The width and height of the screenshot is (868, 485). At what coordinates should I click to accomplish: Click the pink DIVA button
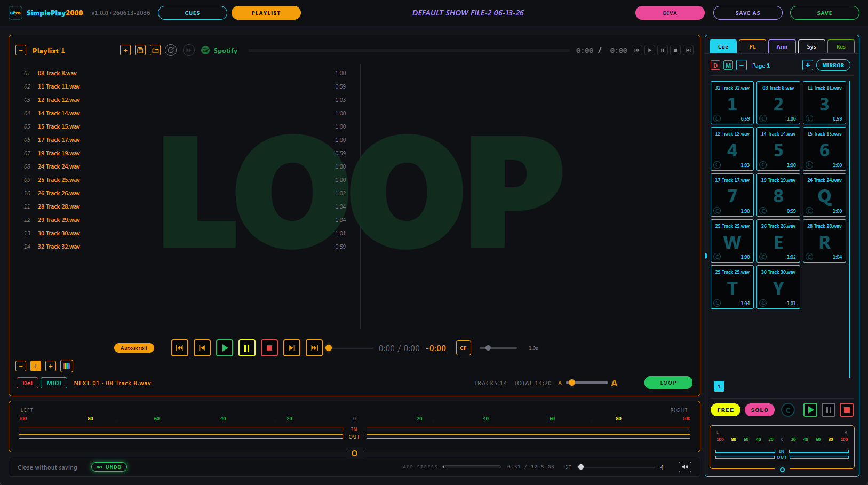670,13
